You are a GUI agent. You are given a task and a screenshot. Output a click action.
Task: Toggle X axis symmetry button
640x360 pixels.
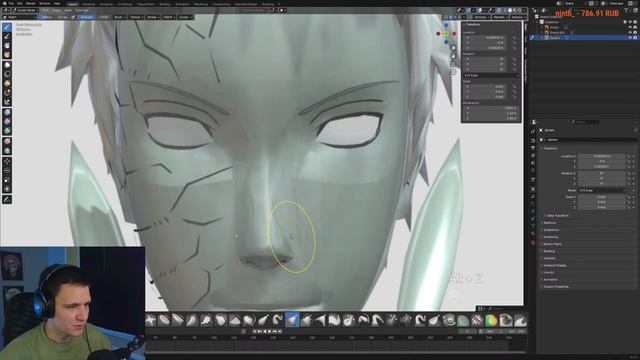point(451,17)
